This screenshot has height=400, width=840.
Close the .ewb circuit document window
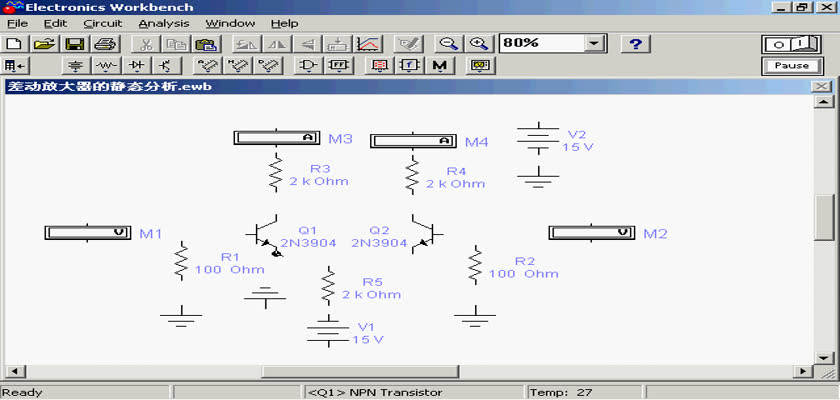coord(821,87)
